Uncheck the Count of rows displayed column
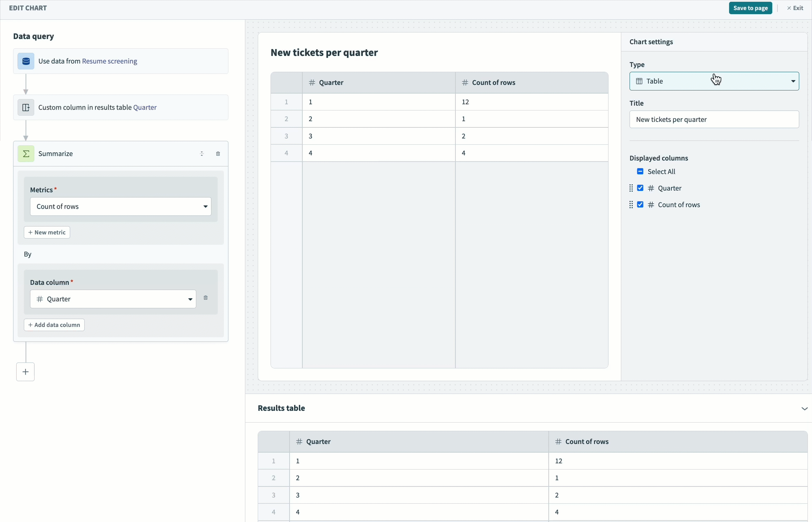 coord(640,204)
